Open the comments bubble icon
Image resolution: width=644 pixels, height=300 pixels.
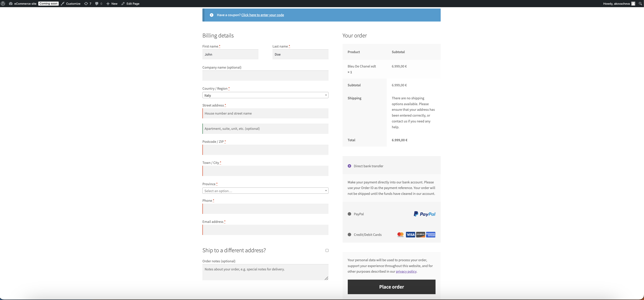point(97,4)
